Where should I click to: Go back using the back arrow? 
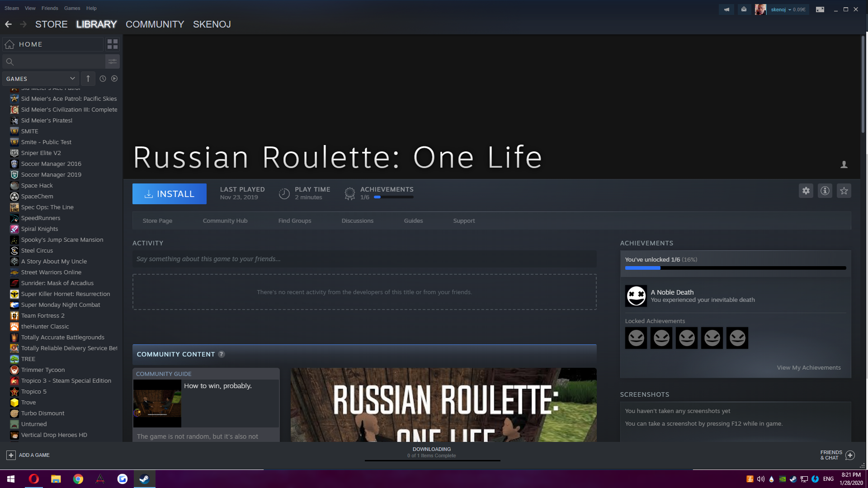pyautogui.click(x=8, y=24)
